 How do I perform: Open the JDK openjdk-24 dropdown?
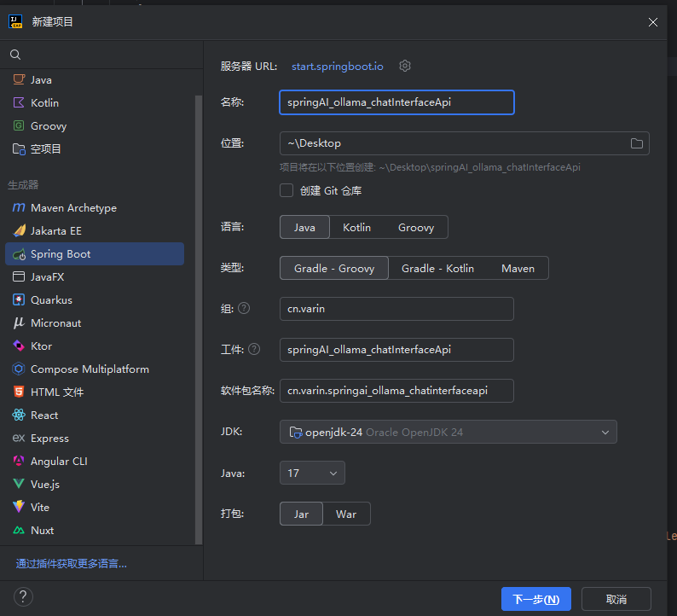pyautogui.click(x=448, y=432)
